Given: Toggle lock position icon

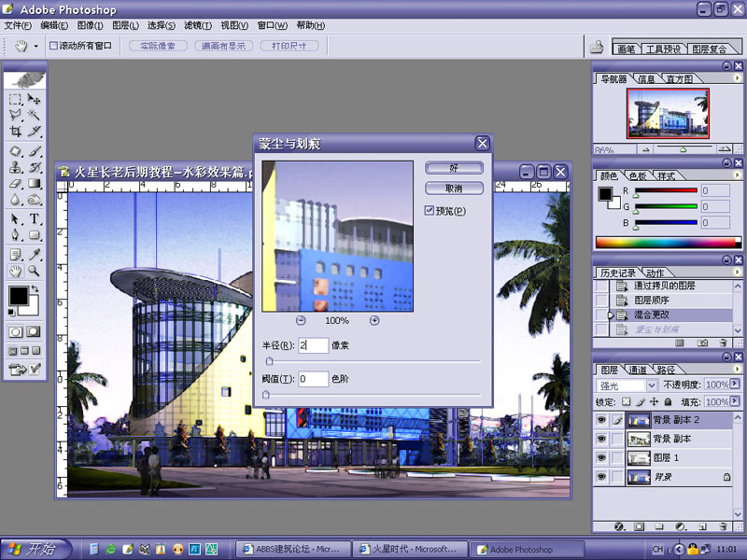Looking at the screenshot, I should click(x=655, y=402).
